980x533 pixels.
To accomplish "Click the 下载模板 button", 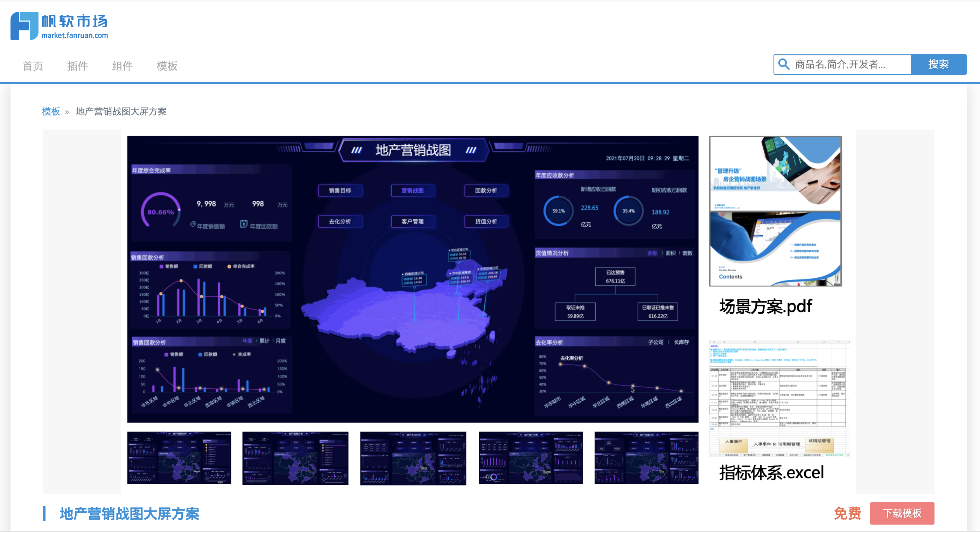I will coord(902,513).
